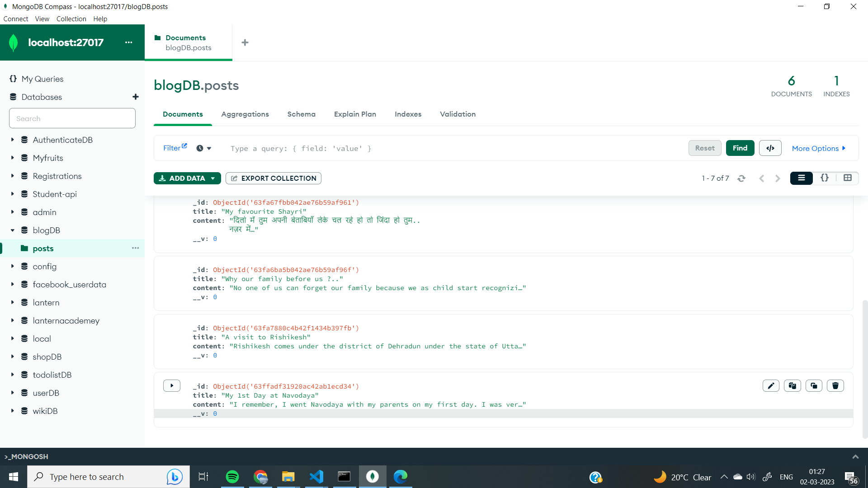Toggle the currently selected list view
This screenshot has height=488, width=868.
(801, 178)
